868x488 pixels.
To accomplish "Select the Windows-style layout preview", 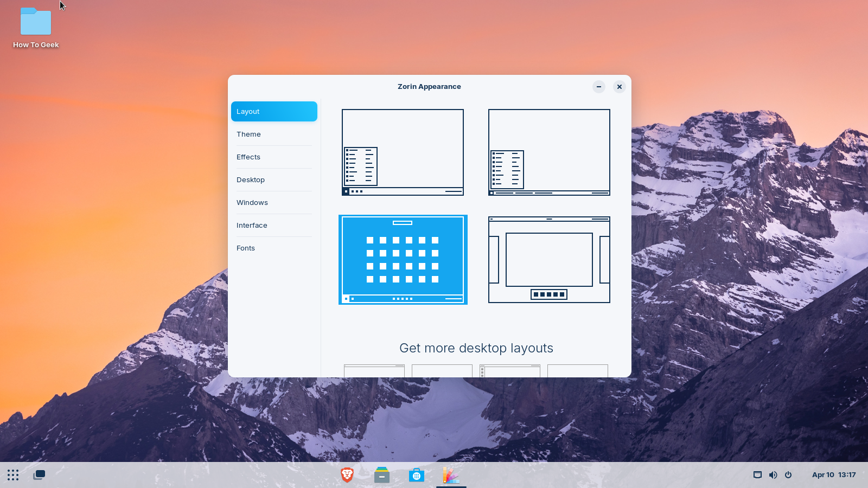I will 403,152.
